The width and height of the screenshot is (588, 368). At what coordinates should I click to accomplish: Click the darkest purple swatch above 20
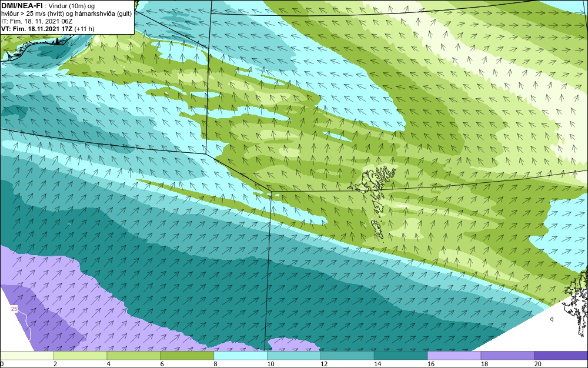pos(561,356)
